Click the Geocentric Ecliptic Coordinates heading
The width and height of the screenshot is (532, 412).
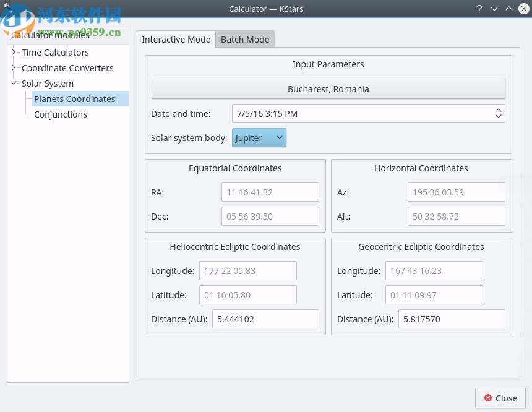421,246
